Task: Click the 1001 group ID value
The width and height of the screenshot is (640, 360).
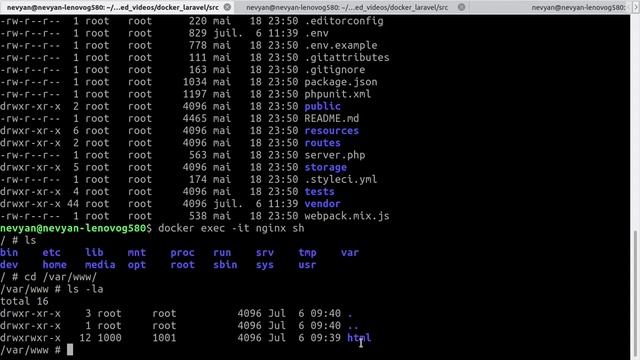Action: tap(164, 338)
